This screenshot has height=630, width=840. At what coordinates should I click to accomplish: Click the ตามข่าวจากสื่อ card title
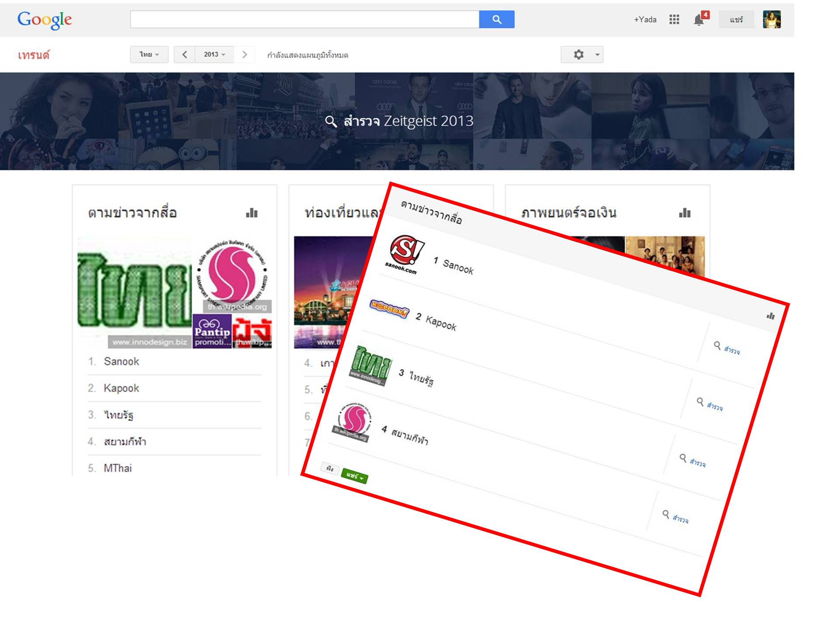pos(133,213)
